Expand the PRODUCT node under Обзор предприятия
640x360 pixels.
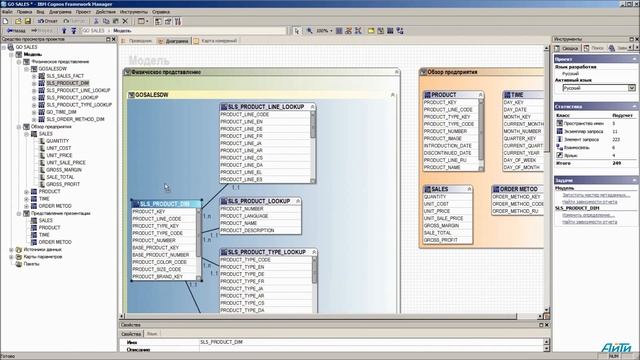(x=27, y=191)
